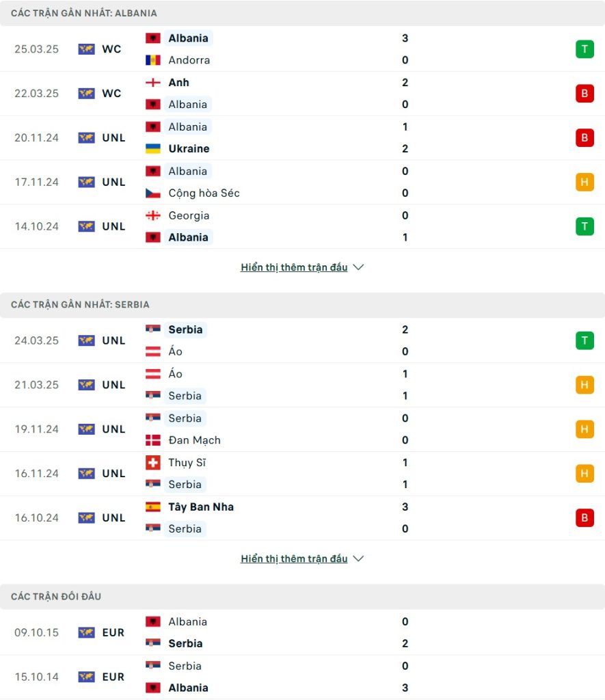Click the red B badge for Tây Ban Nha–Serbia
The width and height of the screenshot is (605, 700).
584,518
